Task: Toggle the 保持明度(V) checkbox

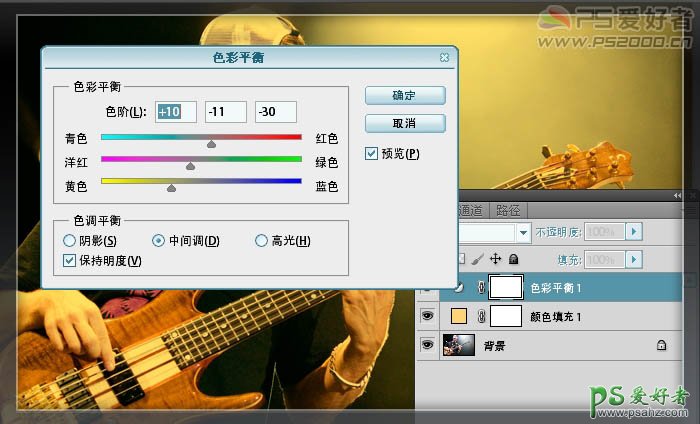Action: [x=69, y=261]
